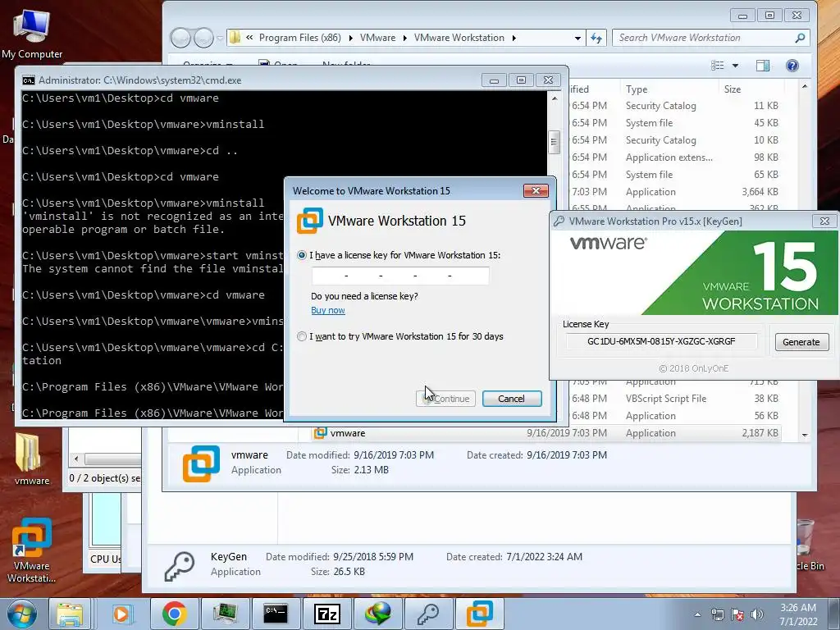Click the cmd window scrollbar thumb
840x630 pixels.
(x=554, y=142)
